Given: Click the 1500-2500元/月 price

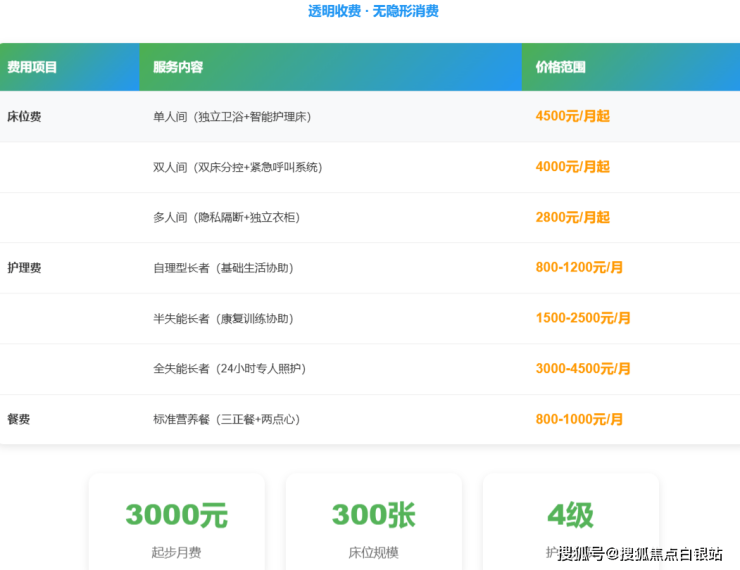Looking at the screenshot, I should [583, 319].
